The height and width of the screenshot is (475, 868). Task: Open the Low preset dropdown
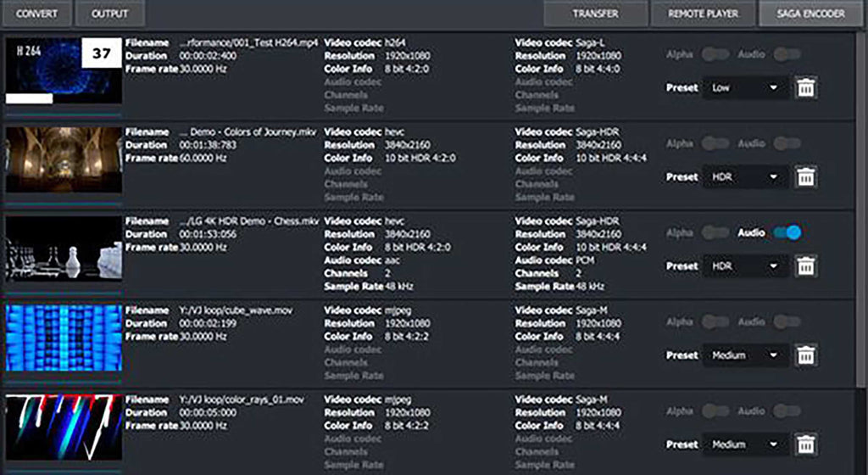[x=745, y=87]
